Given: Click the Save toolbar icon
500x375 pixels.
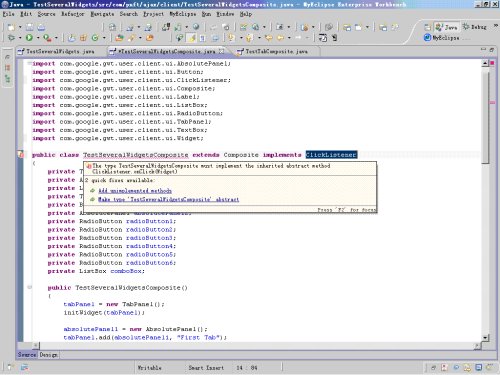Looking at the screenshot, I should 30,27.
